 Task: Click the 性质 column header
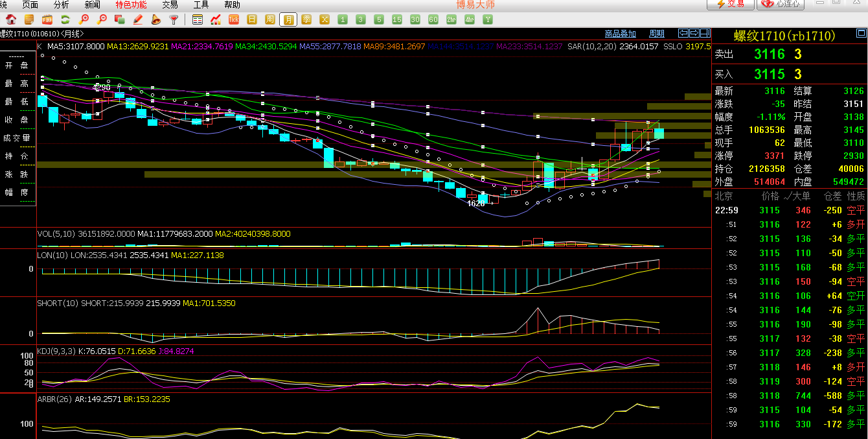(856, 196)
